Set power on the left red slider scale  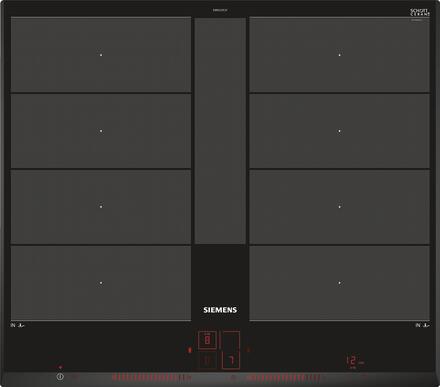click(152, 378)
